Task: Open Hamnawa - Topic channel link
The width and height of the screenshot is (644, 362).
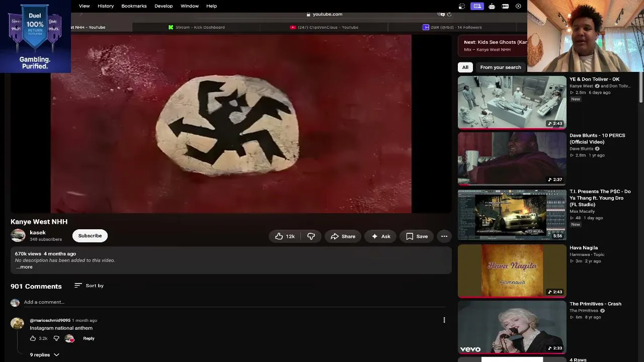Action: click(x=587, y=254)
